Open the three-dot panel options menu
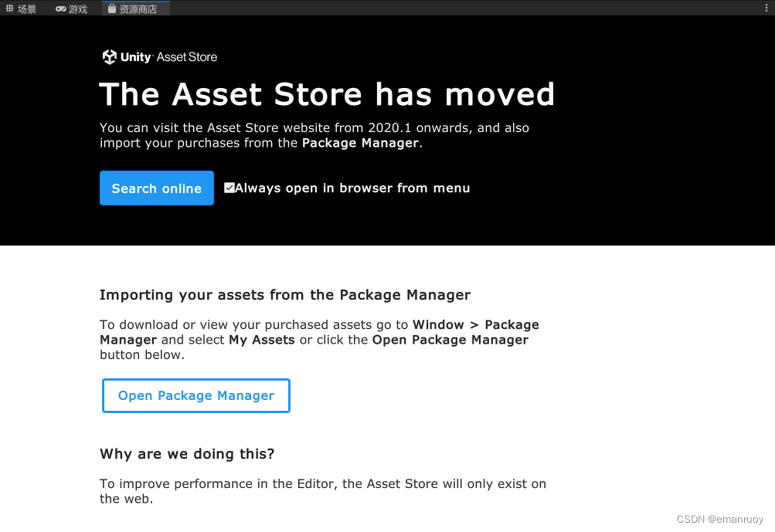This screenshot has height=532, width=775. coord(766,8)
